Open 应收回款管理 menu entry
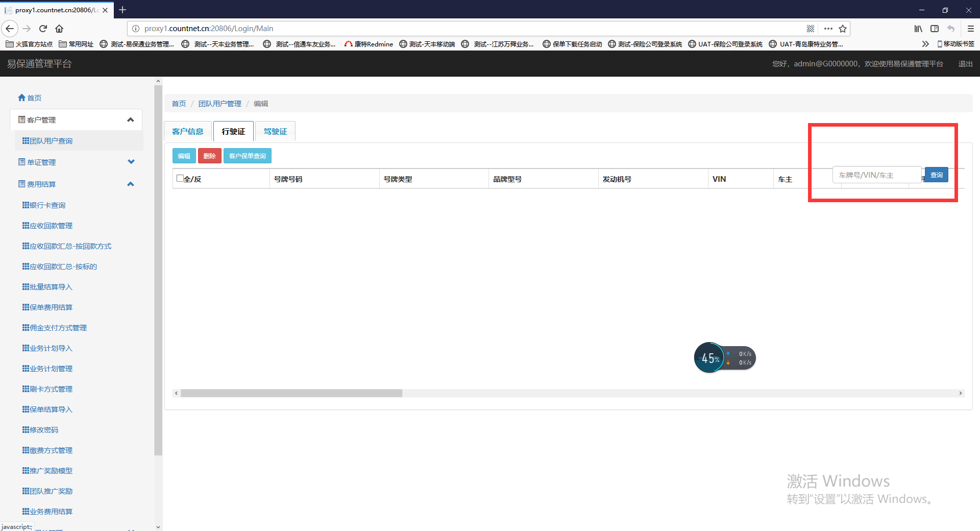 47,226
